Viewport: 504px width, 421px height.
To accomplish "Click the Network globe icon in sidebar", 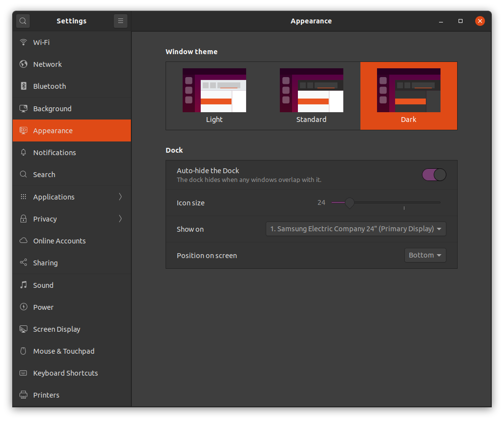I will coord(23,64).
